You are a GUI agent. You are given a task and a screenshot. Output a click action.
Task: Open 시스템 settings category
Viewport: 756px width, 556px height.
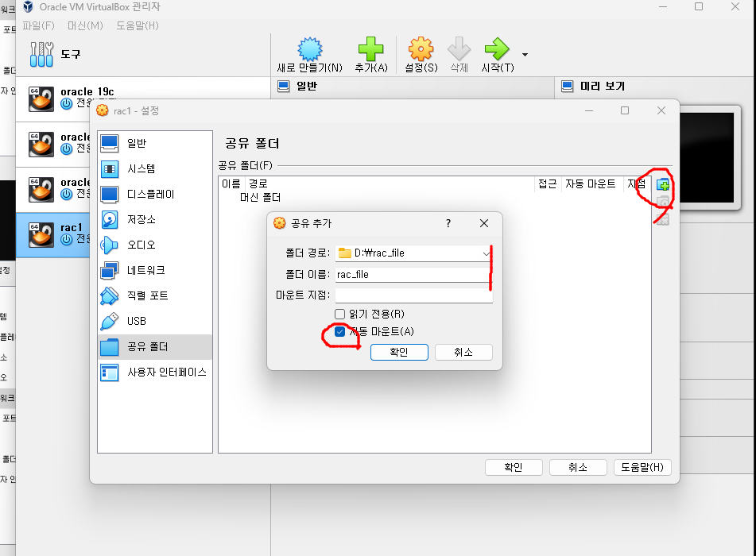155,168
